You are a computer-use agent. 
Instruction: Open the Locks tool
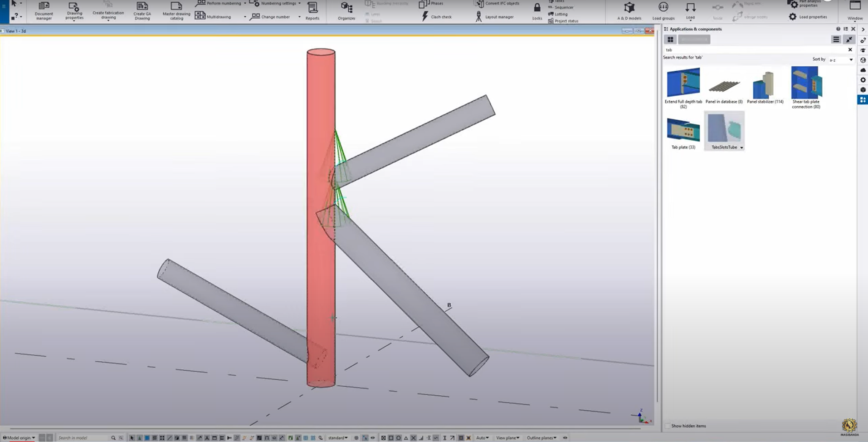point(537,11)
